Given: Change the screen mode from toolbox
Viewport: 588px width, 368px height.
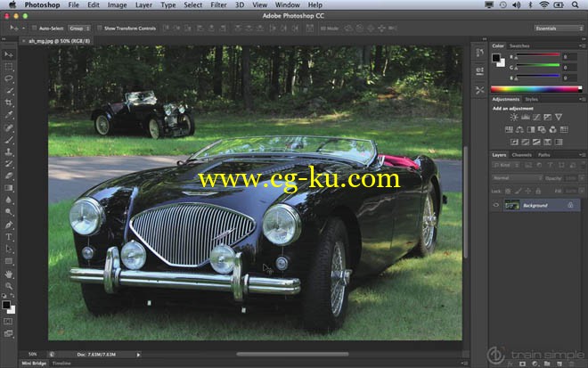Looking at the screenshot, I should (8, 333).
